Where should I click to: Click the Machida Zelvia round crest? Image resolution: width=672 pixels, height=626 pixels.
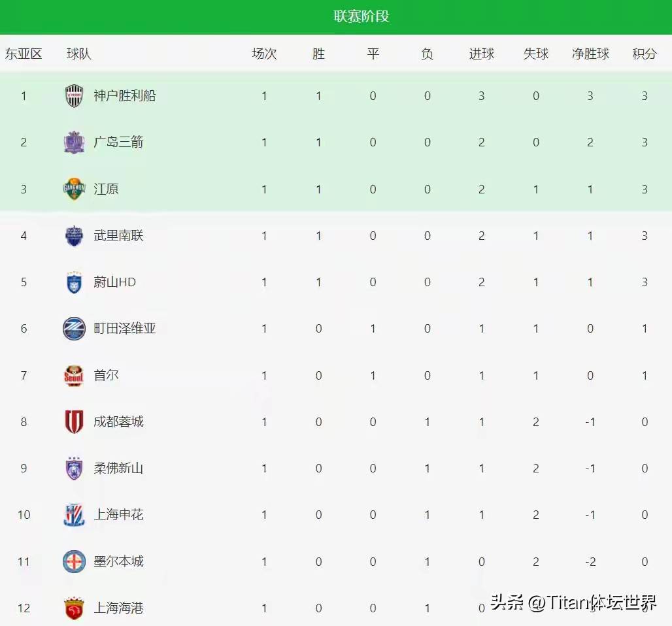pyautogui.click(x=74, y=329)
